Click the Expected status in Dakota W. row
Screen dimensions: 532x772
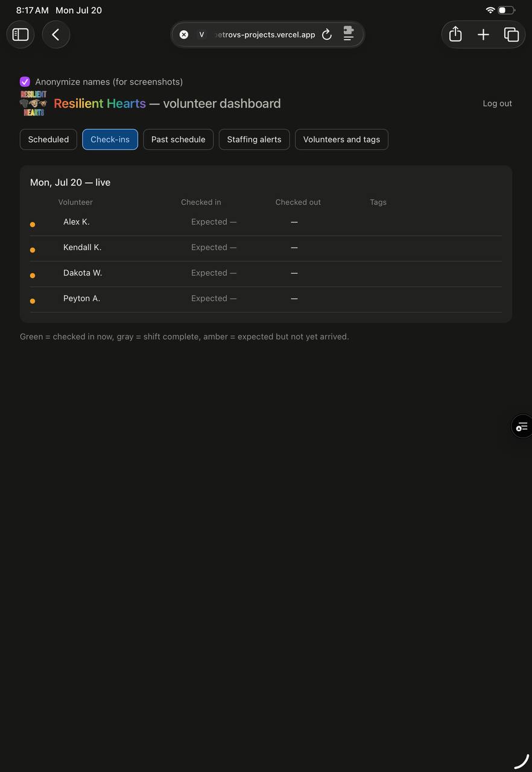(214, 273)
